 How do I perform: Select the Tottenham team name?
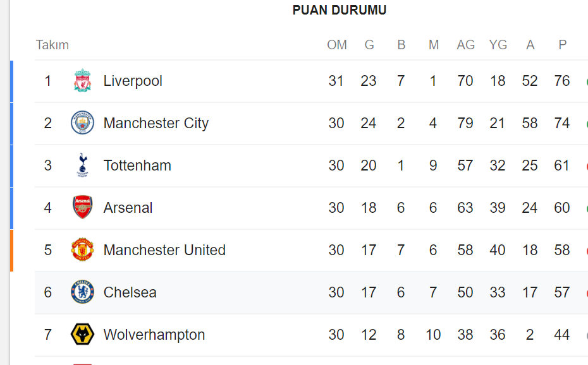[137, 165]
